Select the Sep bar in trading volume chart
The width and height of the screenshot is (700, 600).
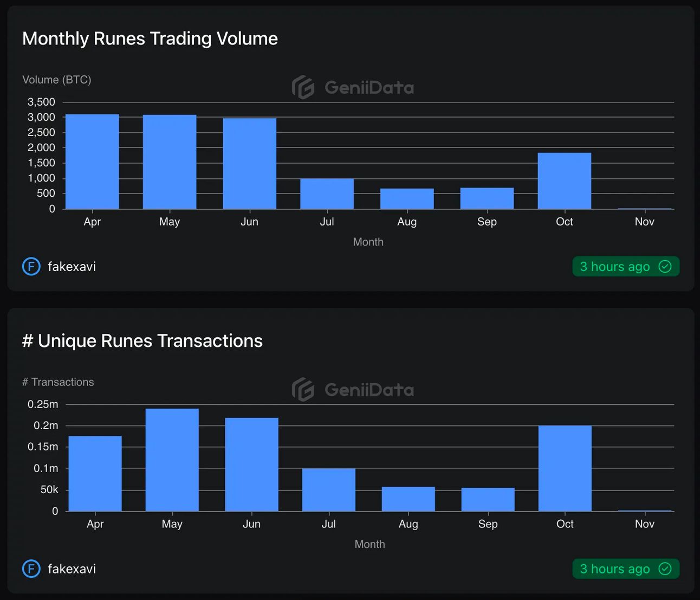click(x=487, y=198)
